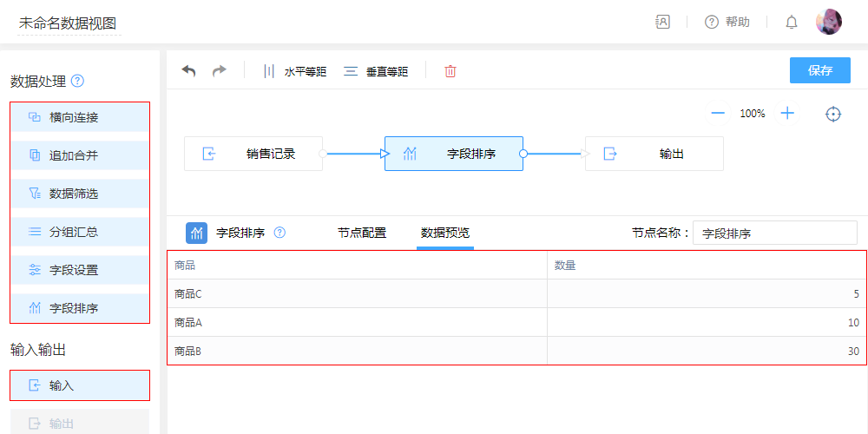
Task: Click the help icon beside 数据处理
Action: tap(78, 82)
